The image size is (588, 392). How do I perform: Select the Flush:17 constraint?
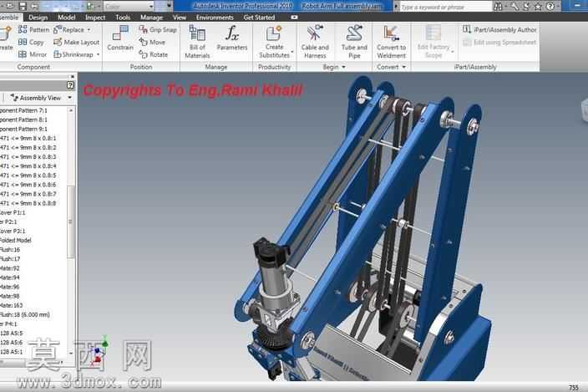[10, 259]
